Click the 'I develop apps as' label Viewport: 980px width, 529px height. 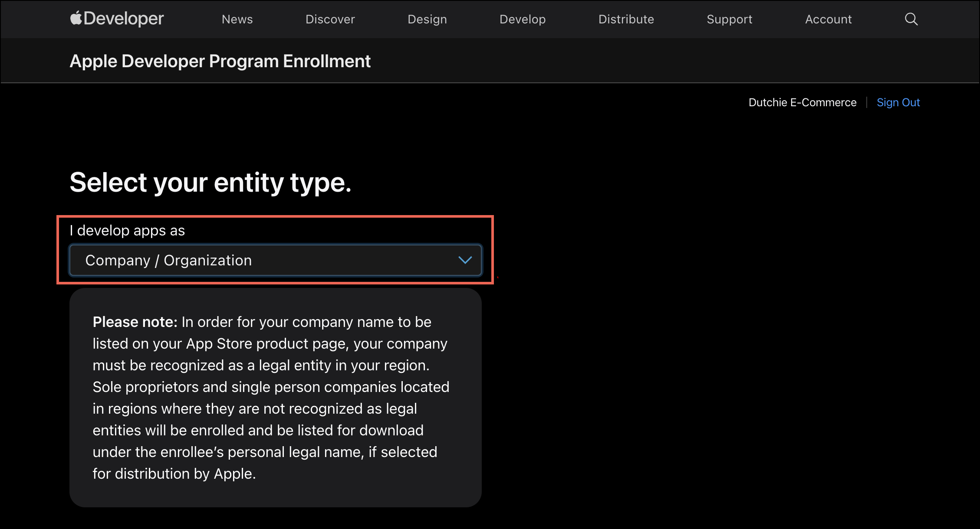tap(127, 230)
